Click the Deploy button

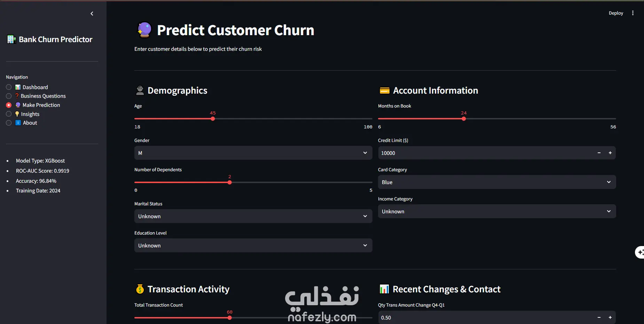click(x=616, y=13)
